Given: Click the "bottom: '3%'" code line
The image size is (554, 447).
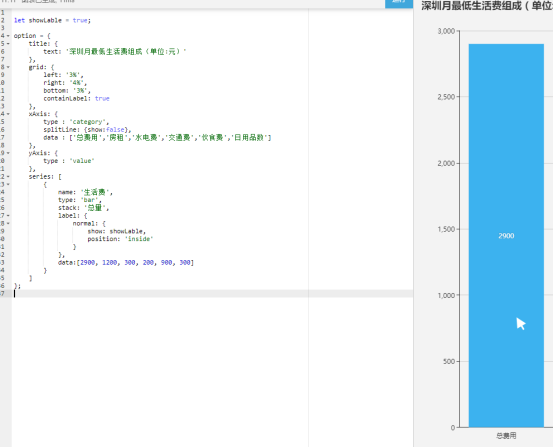Looking at the screenshot, I should (67, 90).
